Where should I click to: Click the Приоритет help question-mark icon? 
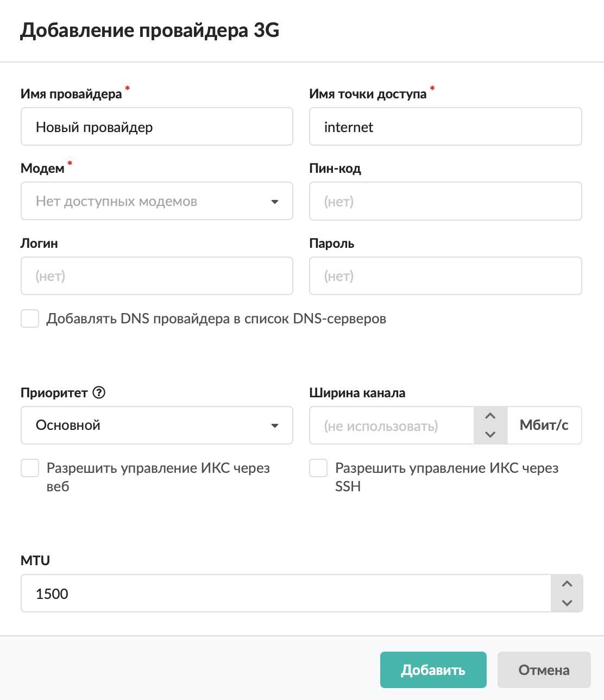[99, 392]
